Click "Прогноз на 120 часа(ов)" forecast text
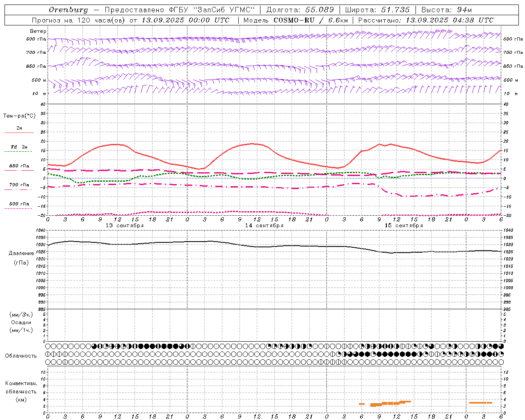This screenshot has width=525, height=420. click(78, 20)
